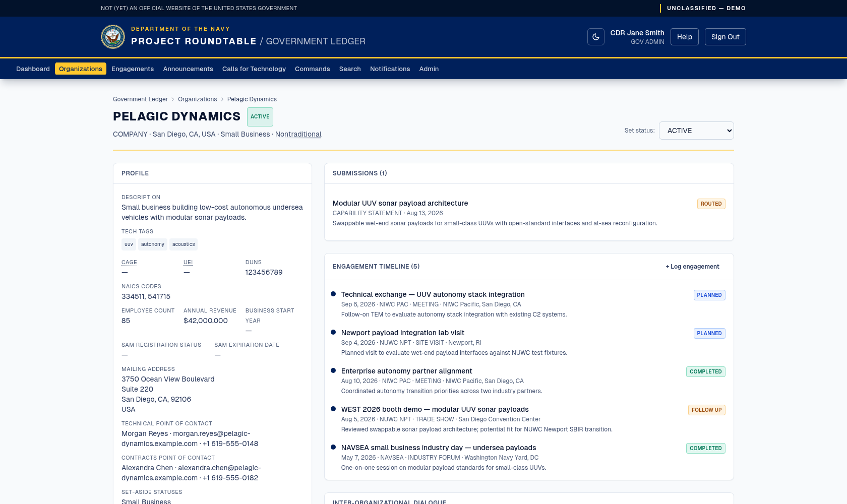Click the COMPLETED badge on NAVSEA industry day
847x504 pixels.
pyautogui.click(x=705, y=448)
